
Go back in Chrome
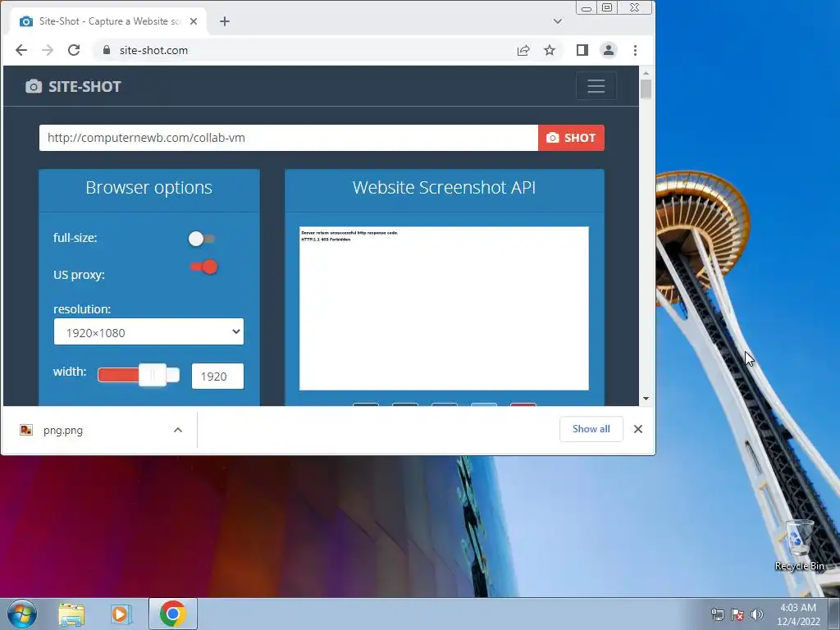pos(21,50)
